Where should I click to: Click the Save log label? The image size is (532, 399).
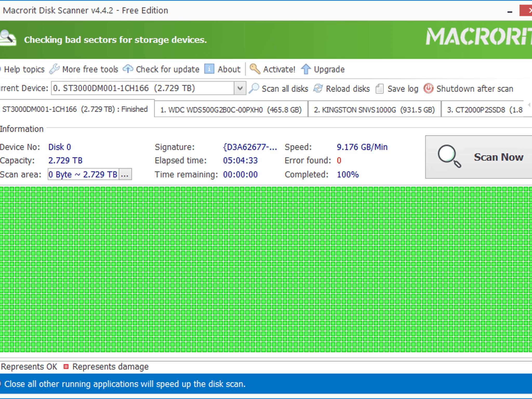(x=403, y=89)
